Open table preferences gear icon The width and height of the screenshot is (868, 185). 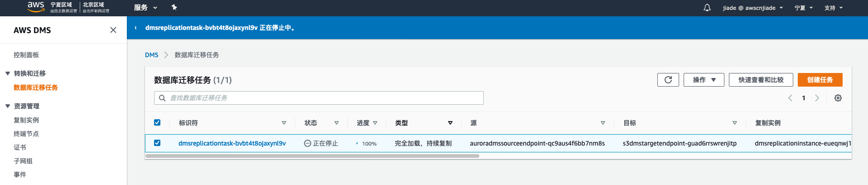[838, 98]
